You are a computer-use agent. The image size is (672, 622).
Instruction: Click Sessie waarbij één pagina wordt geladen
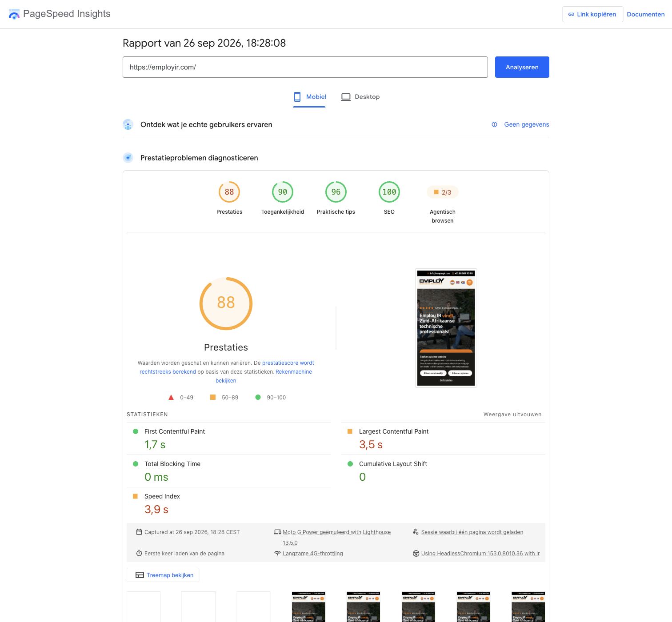click(x=472, y=532)
